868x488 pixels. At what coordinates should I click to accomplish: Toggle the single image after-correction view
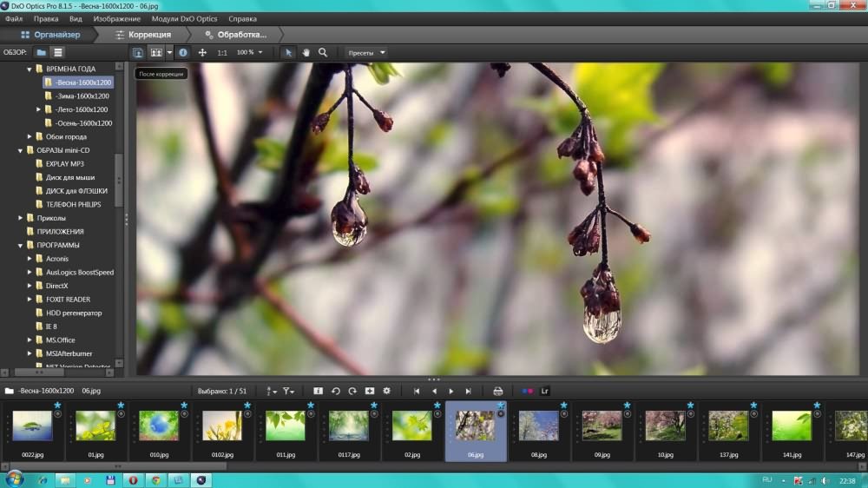138,52
